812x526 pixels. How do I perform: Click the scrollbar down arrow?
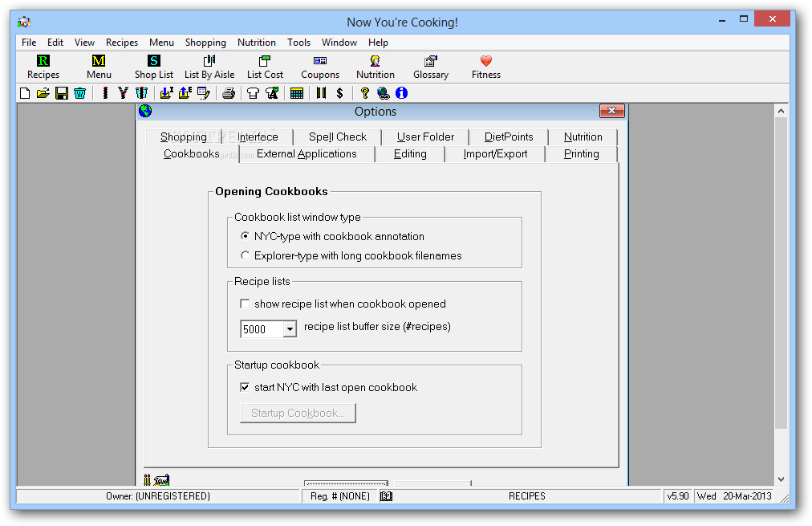pyautogui.click(x=781, y=479)
